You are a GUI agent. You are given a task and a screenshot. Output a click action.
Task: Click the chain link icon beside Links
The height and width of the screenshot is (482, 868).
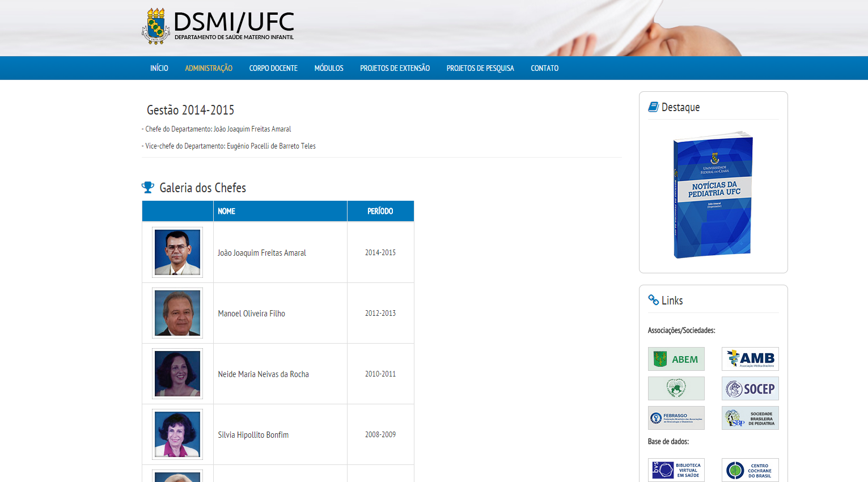pos(653,300)
